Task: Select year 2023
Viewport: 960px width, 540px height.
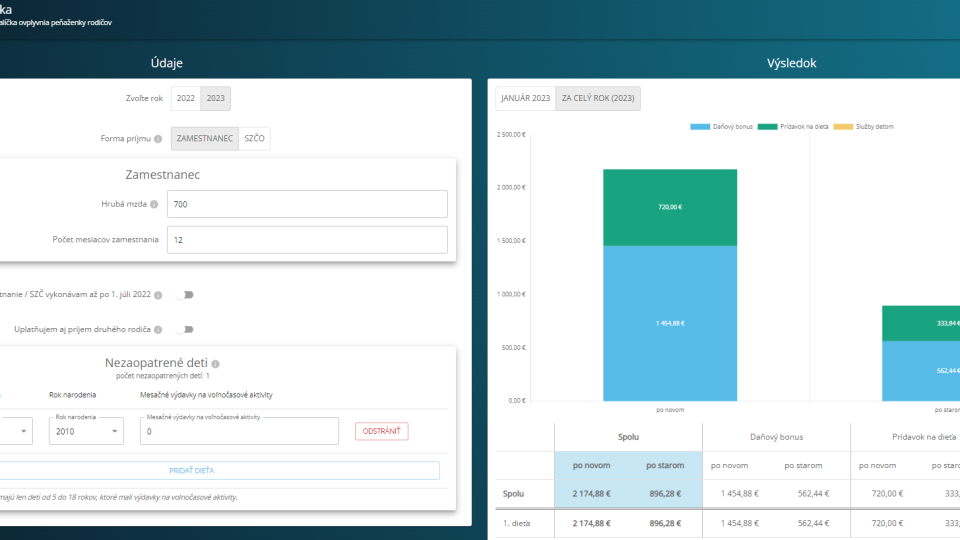Action: point(216,98)
